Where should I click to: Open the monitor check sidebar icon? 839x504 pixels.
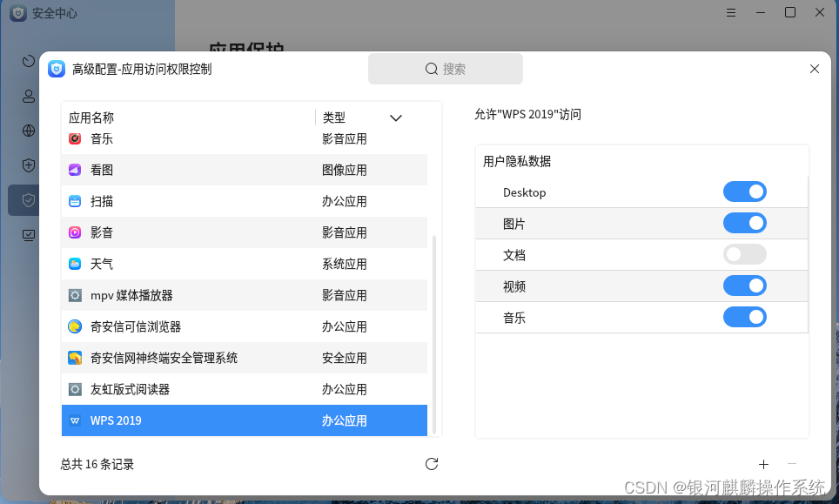click(x=29, y=235)
